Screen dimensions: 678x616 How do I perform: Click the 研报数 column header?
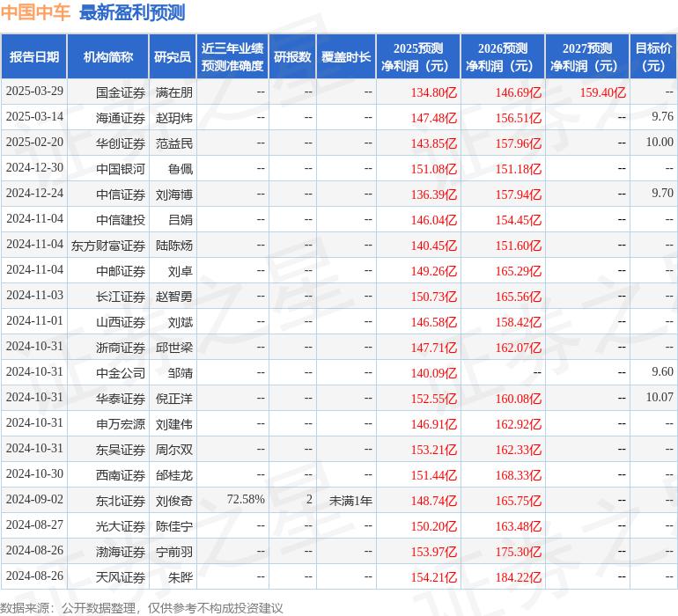click(x=292, y=56)
